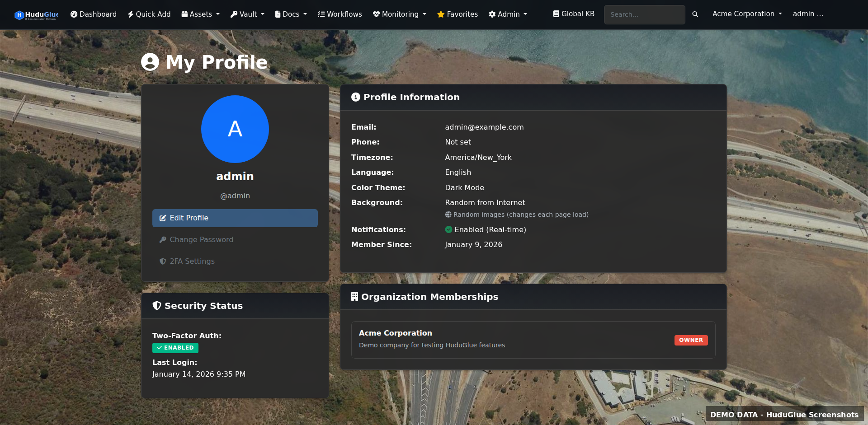Screen dimensions: 868x425
Task: Open the Acme Corporation membership card
Action: pyautogui.click(x=533, y=340)
